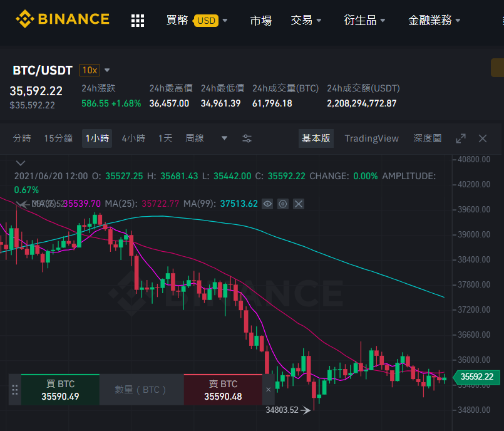This screenshot has height=431, width=504.
Task: Click the 35,592.22 last price
Action: pos(36,91)
